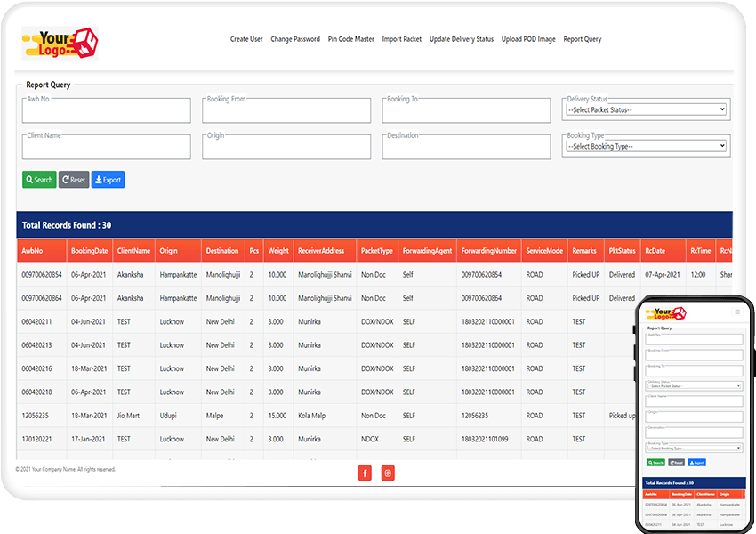This screenshot has width=756, height=534.
Task: Expand the Booking Type dropdown
Action: (x=647, y=146)
